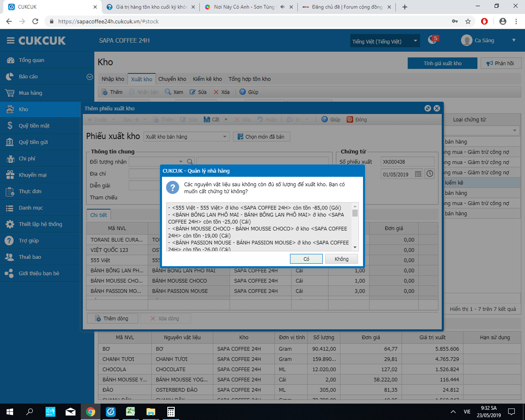
Task: Select the BÁNH MOUSSE CHO... row
Action: click(x=262, y=281)
